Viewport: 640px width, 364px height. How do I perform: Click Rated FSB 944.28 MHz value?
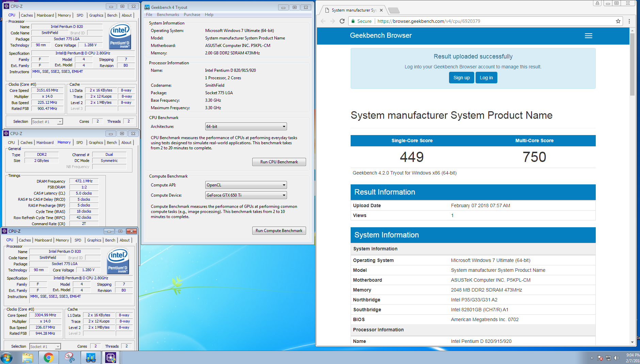coord(45,333)
